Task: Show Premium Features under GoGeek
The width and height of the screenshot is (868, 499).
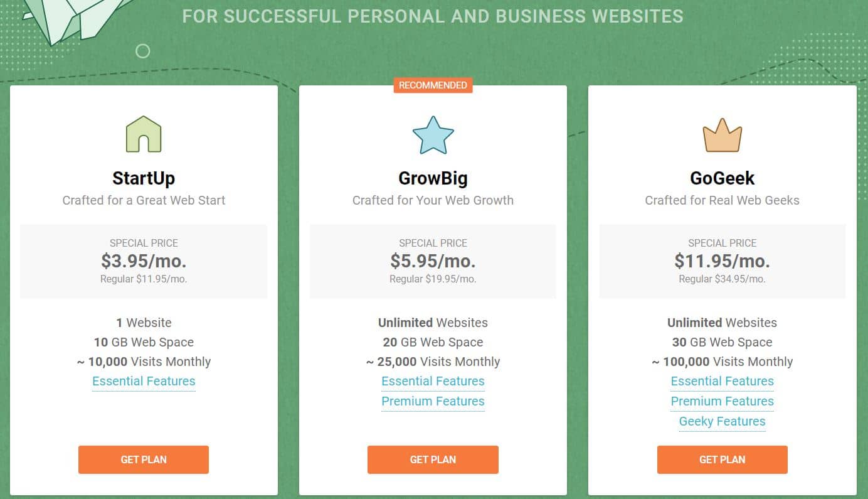Action: [x=722, y=401]
